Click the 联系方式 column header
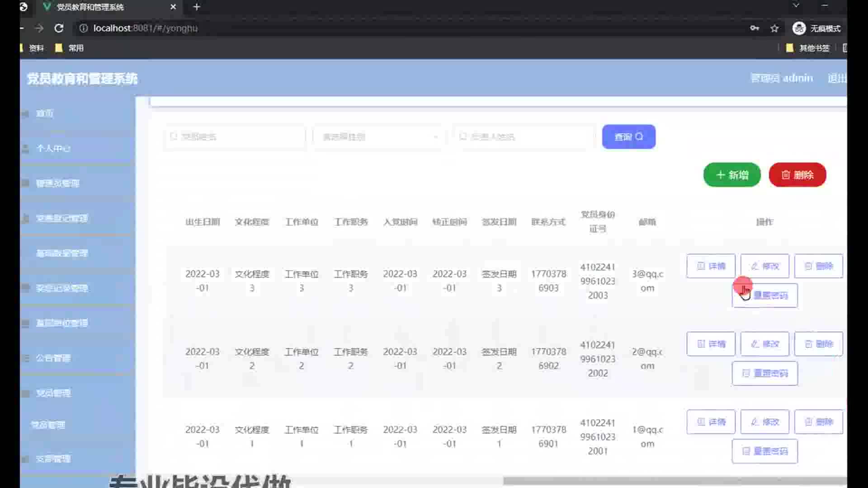The width and height of the screenshot is (868, 488). pos(548,222)
